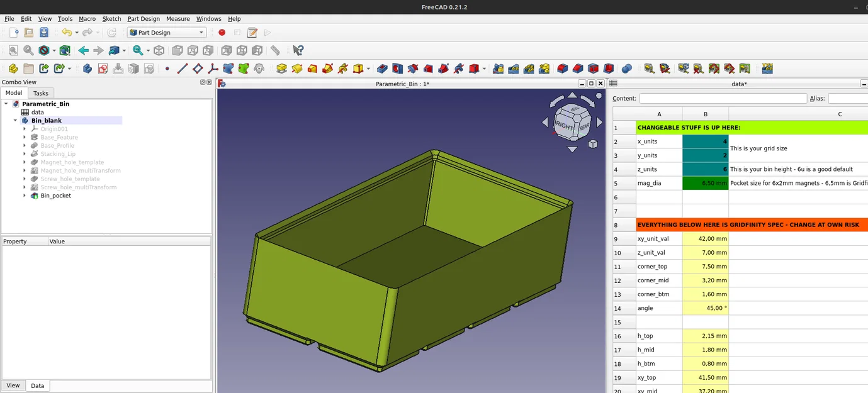868x393 pixels.
Task: Click the Content input field
Action: pyautogui.click(x=722, y=98)
